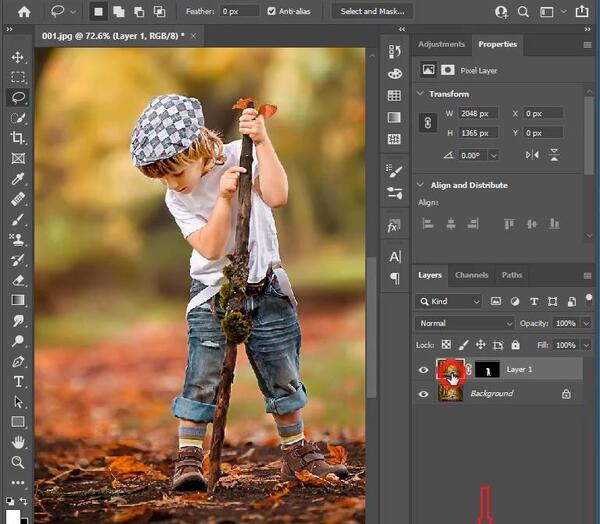Open the History panel icon
The height and width of the screenshot is (524, 600).
tap(395, 51)
